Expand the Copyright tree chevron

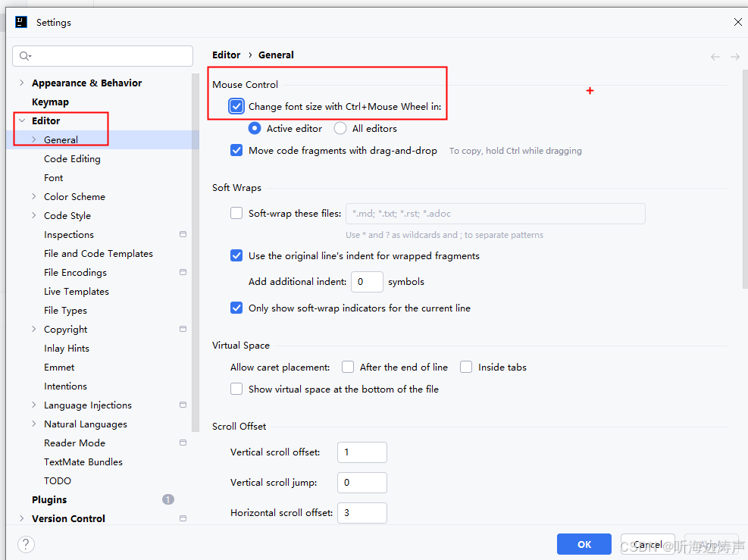coord(34,329)
